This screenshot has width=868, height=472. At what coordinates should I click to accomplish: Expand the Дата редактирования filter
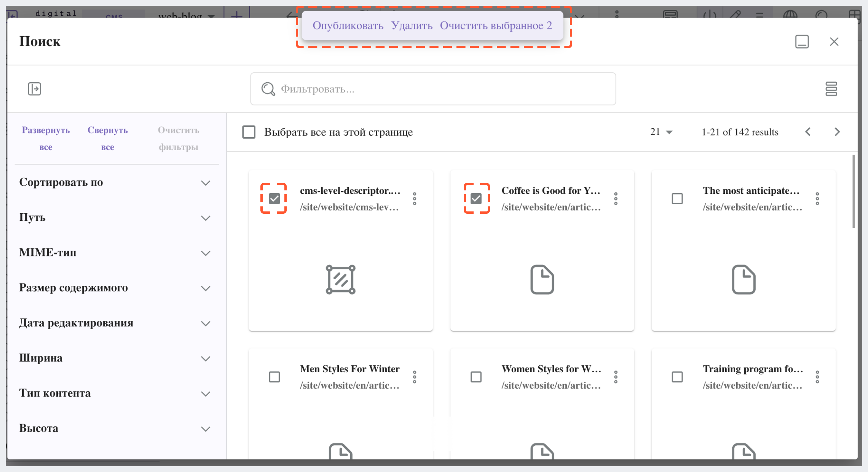(x=115, y=323)
